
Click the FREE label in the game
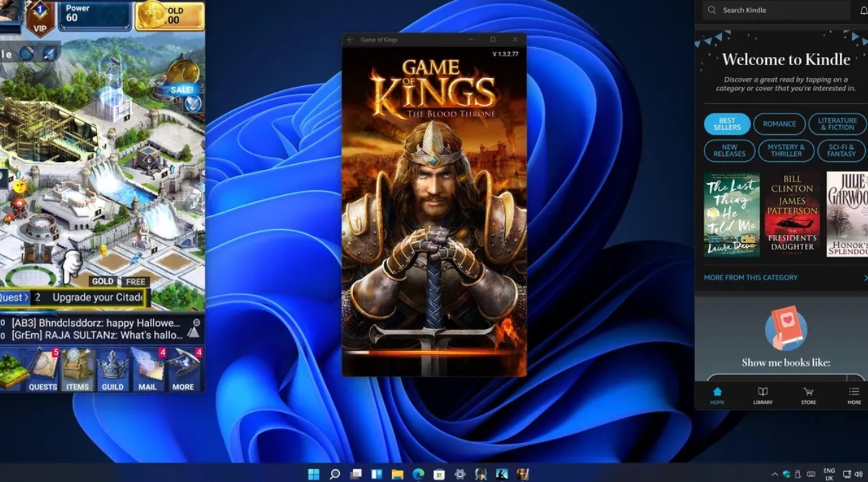(135, 281)
